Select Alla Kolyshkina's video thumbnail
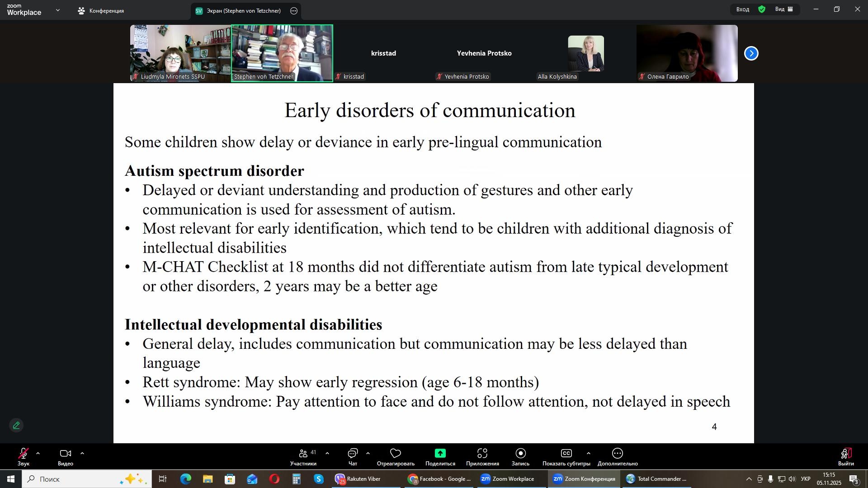868x488 pixels. [586, 53]
